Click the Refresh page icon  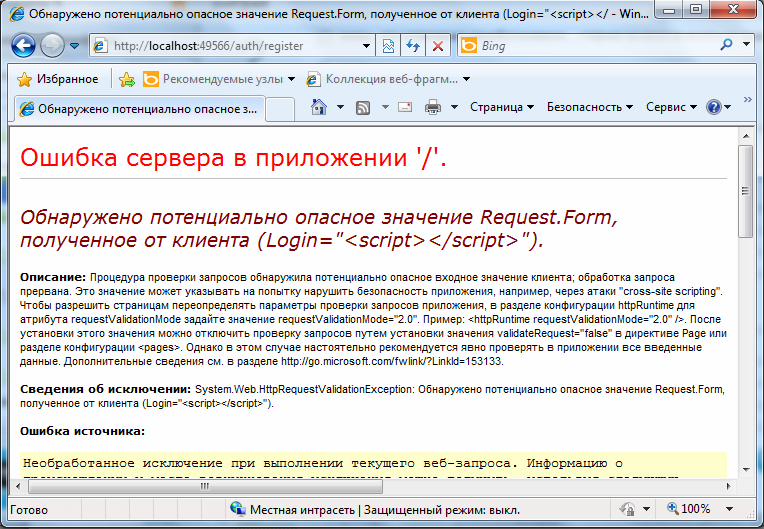click(x=413, y=46)
